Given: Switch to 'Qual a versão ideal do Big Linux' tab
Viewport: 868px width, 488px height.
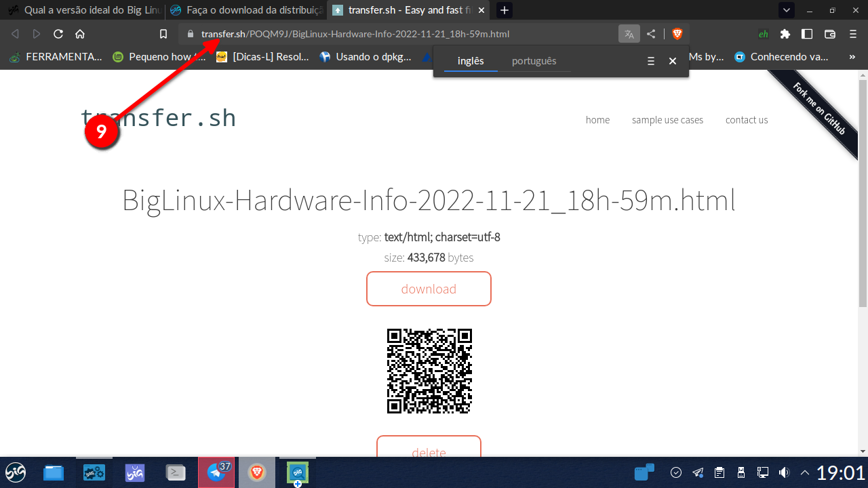Looking at the screenshot, I should [x=85, y=10].
